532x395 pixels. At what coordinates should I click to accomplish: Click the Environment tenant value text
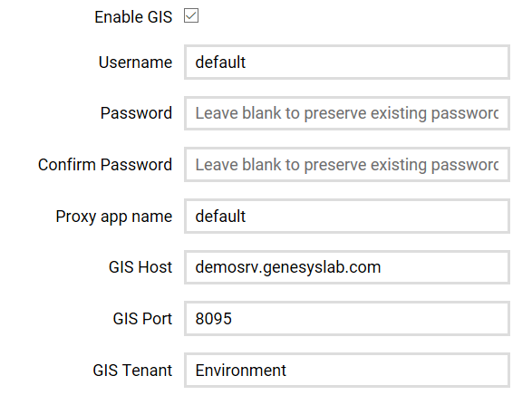point(240,371)
